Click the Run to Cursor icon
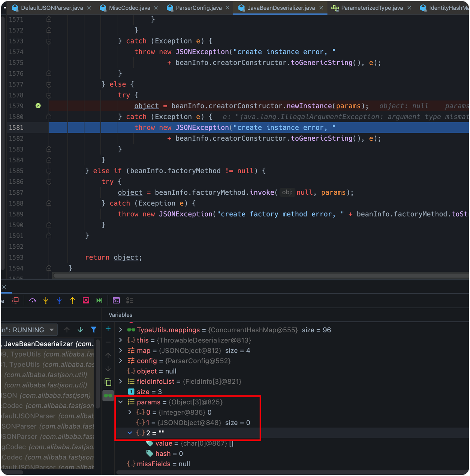Viewport: 470px width, 476px height. [99, 300]
